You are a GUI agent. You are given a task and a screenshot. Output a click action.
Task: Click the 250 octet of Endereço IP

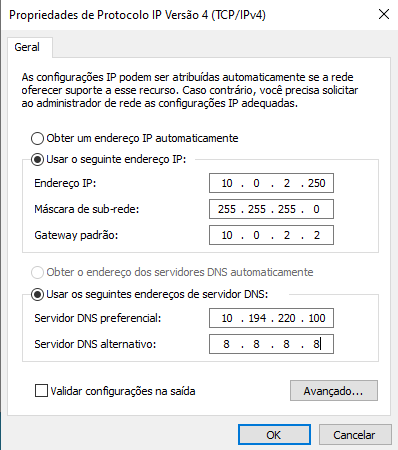[317, 183]
